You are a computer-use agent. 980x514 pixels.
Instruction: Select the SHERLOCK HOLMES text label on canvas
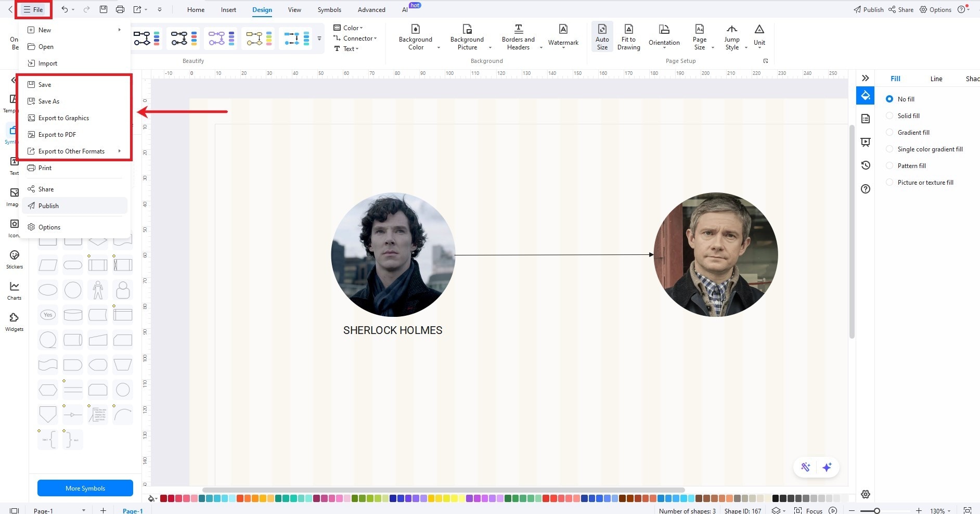(x=393, y=330)
